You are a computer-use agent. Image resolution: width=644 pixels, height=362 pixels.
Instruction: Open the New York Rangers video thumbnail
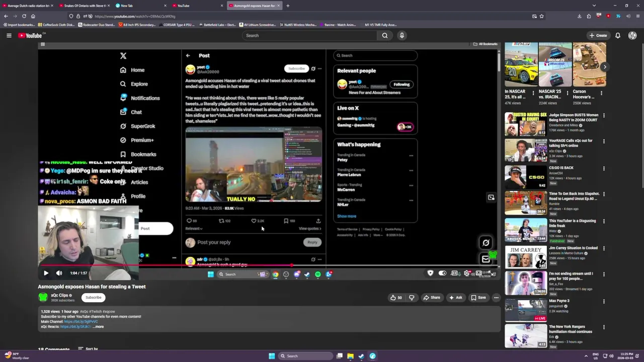point(526,336)
